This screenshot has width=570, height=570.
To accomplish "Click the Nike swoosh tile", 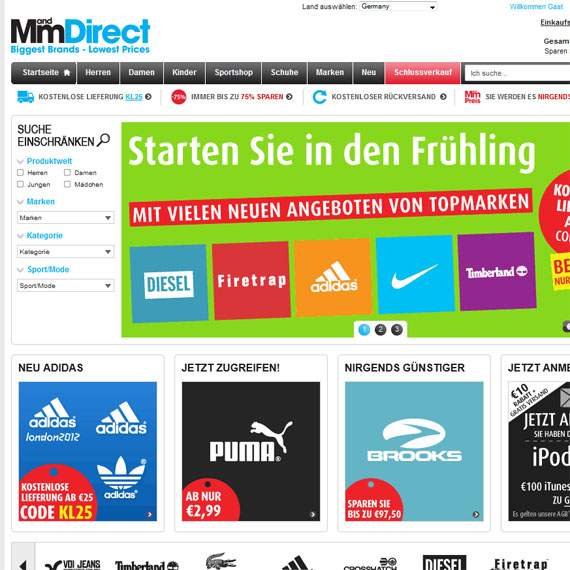I will 415,274.
